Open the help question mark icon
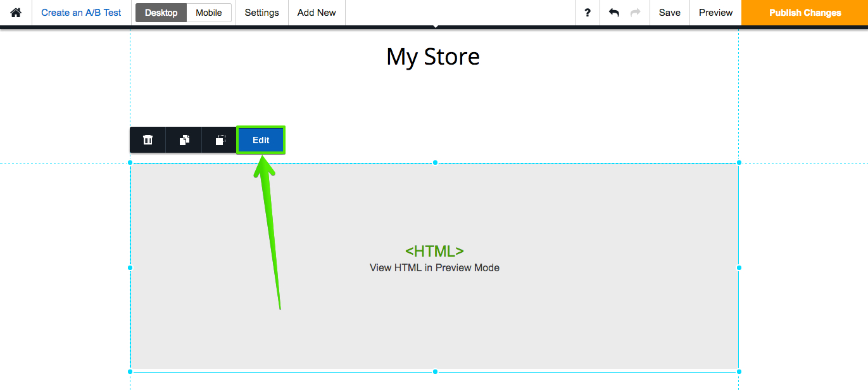 588,13
